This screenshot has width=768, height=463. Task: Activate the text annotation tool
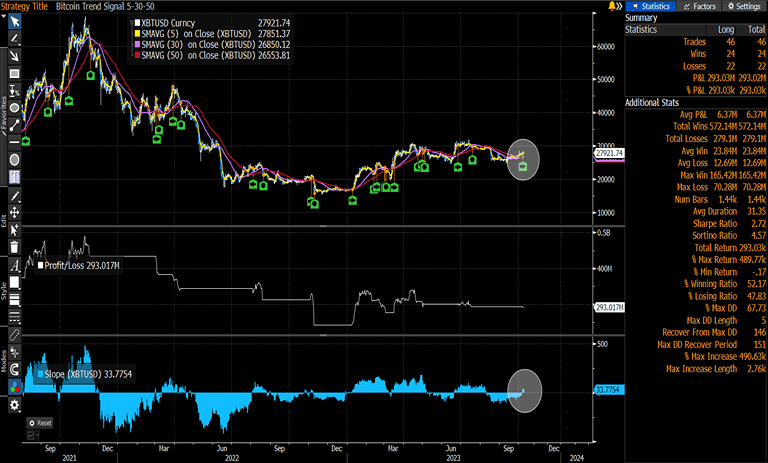tap(15, 177)
